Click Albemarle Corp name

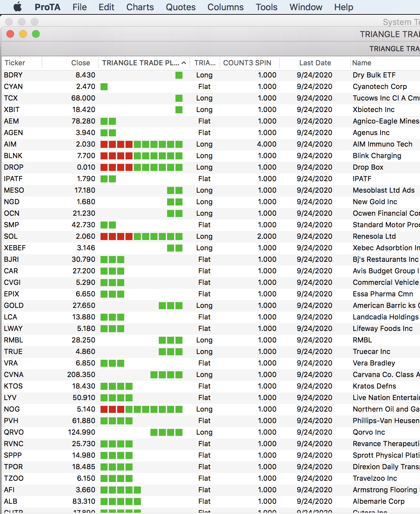click(378, 501)
